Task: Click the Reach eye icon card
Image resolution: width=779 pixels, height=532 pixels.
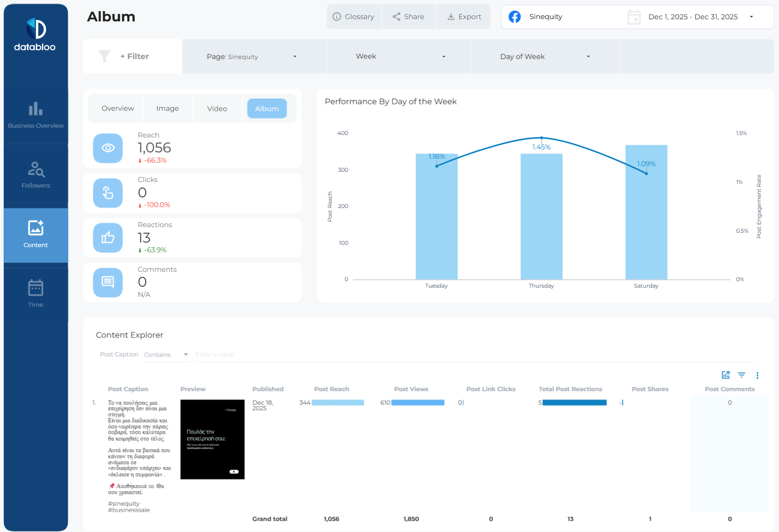Action: [108, 148]
